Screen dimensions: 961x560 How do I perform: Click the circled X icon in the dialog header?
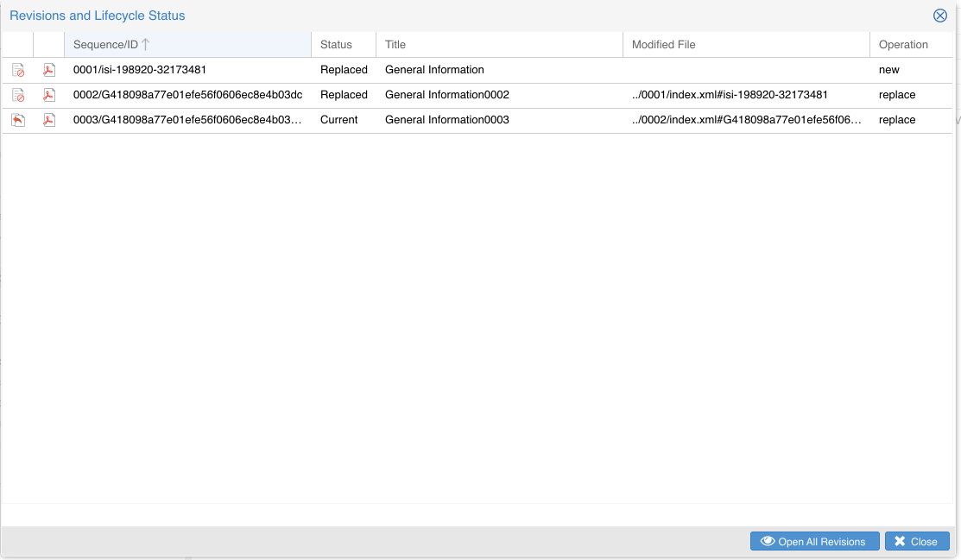(x=940, y=16)
